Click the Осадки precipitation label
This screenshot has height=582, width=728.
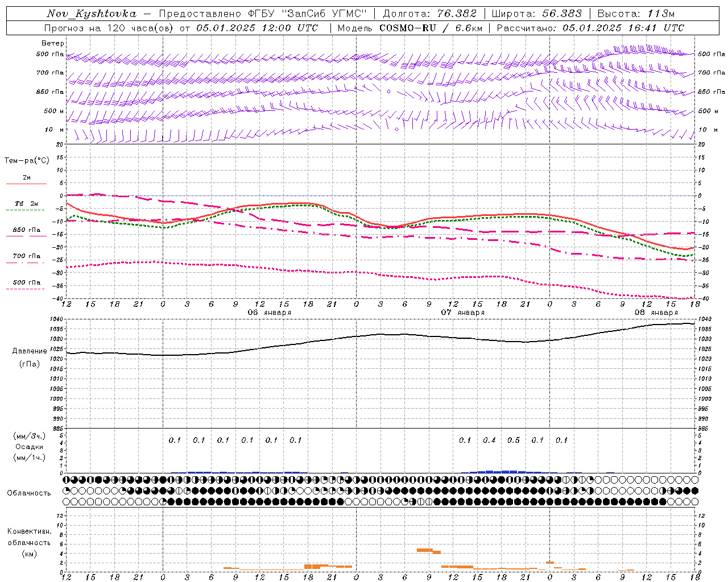click(30, 447)
